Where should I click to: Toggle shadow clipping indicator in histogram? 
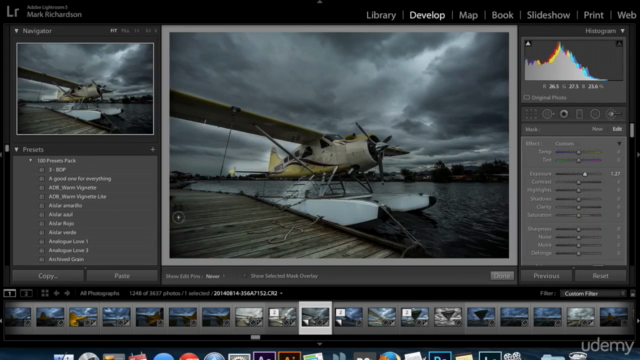(528, 43)
